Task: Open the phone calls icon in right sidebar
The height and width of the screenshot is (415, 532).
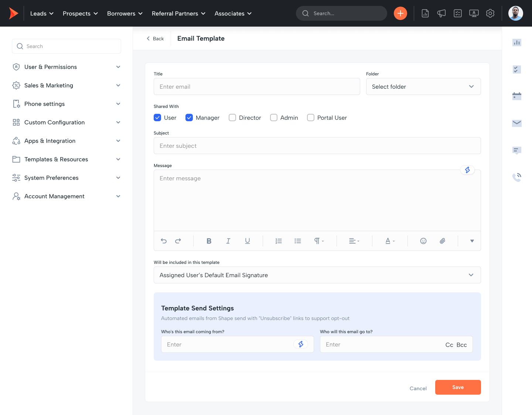Action: coord(516,177)
